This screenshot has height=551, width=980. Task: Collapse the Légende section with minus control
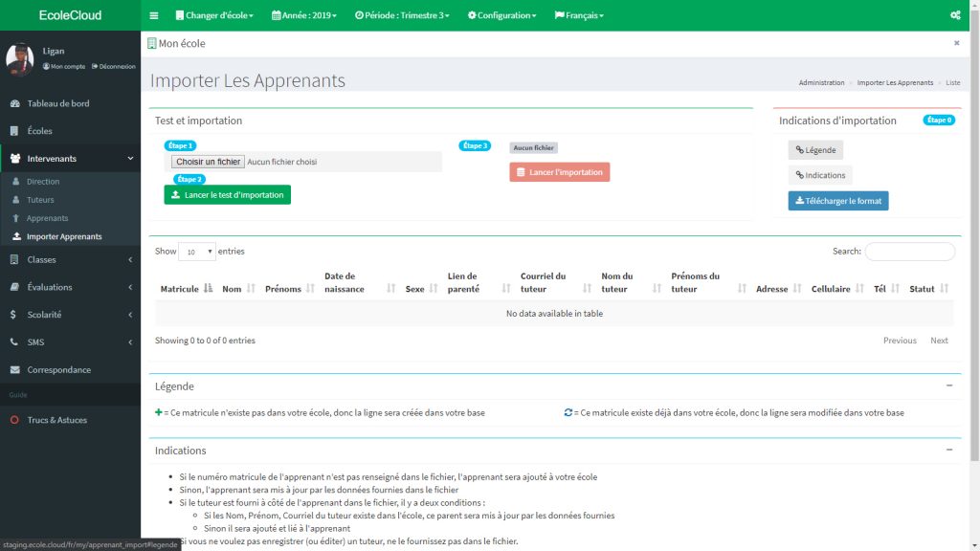pos(949,386)
